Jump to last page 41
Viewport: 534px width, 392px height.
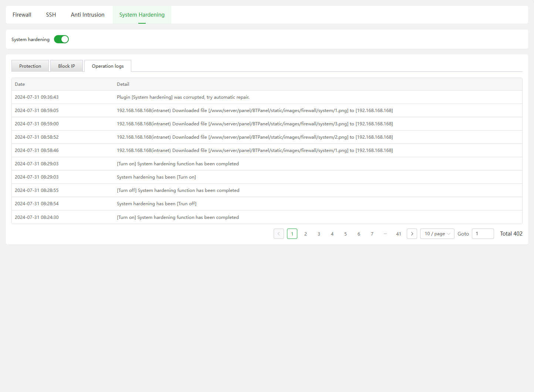399,234
